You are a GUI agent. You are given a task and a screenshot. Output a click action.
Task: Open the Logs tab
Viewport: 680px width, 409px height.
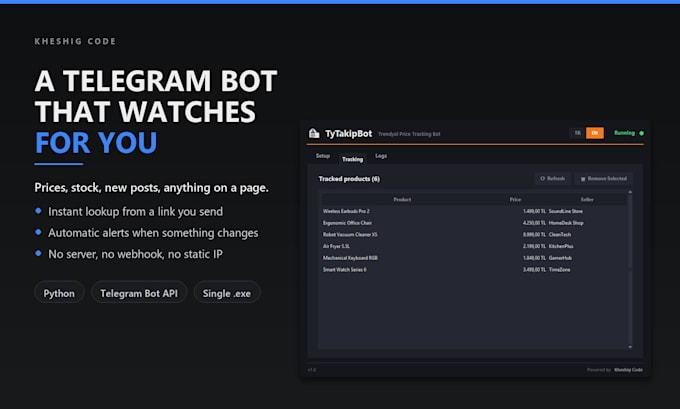[x=381, y=156]
